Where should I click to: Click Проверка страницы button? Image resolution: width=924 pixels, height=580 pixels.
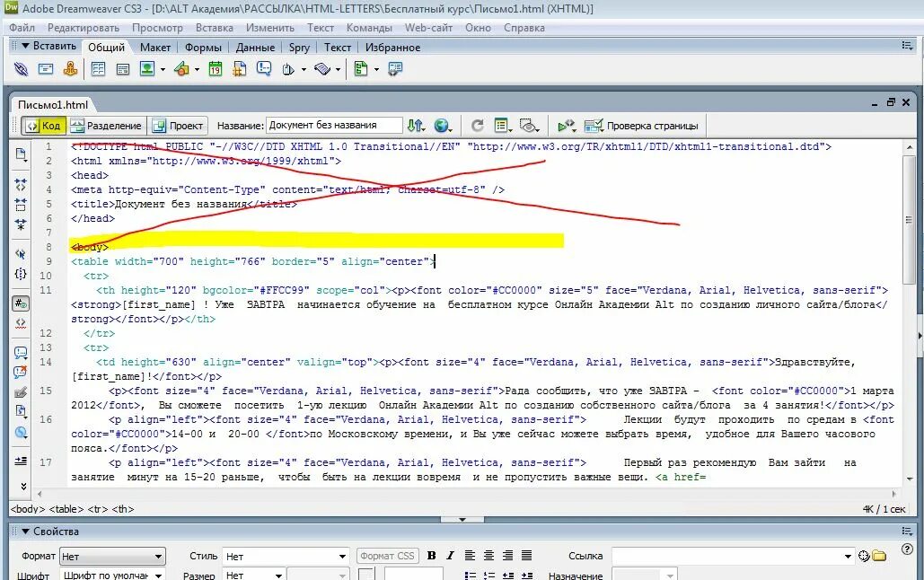tap(641, 126)
